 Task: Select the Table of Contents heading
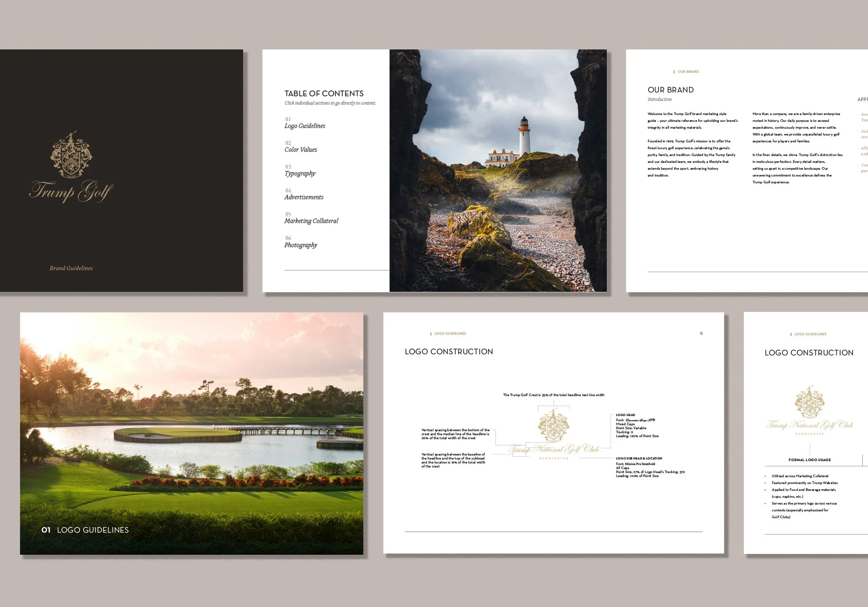pos(324,94)
